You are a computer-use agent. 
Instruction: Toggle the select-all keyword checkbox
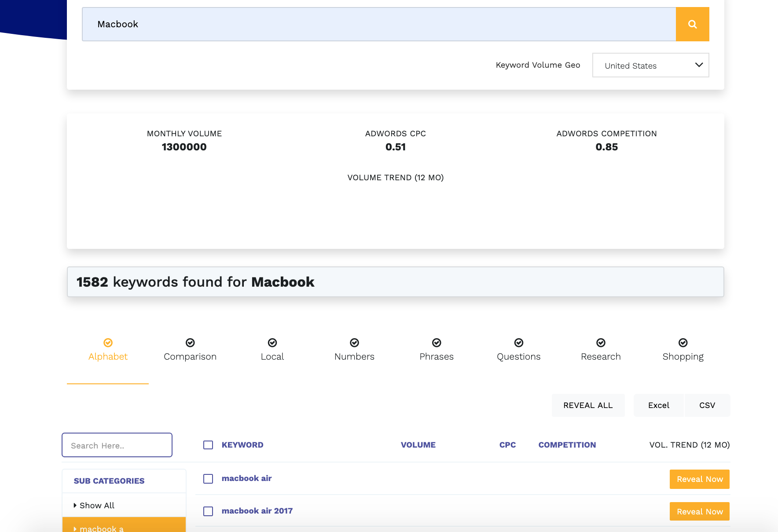(x=208, y=445)
